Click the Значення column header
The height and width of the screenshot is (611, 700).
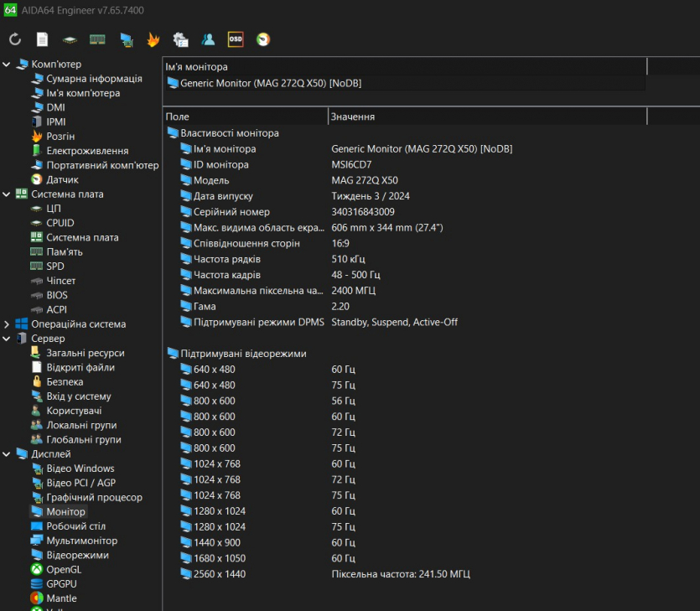(486, 117)
